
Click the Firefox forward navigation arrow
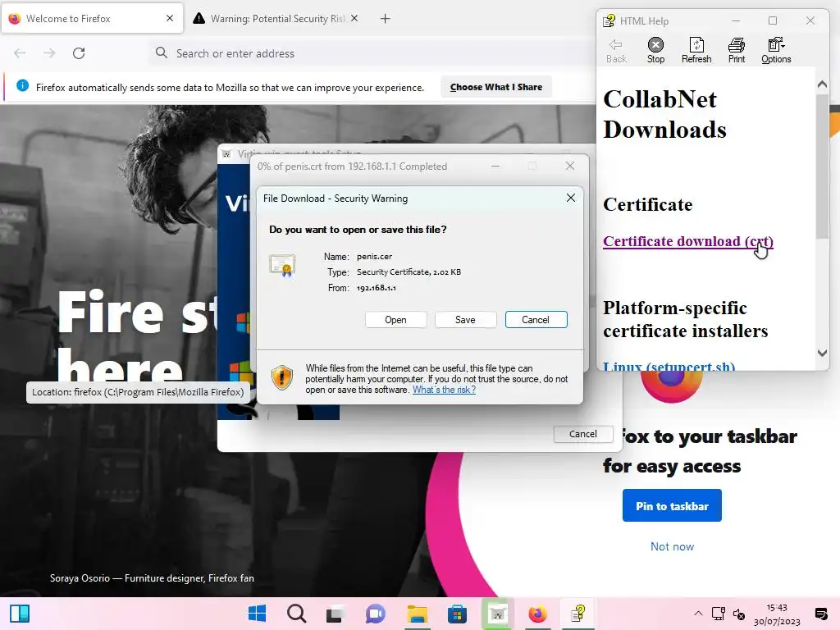49,53
